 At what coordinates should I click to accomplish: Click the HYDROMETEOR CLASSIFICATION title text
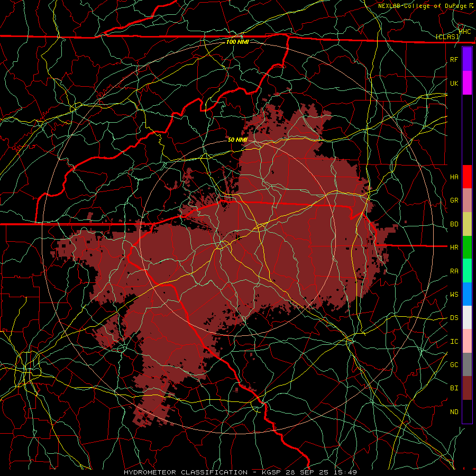click(x=186, y=472)
